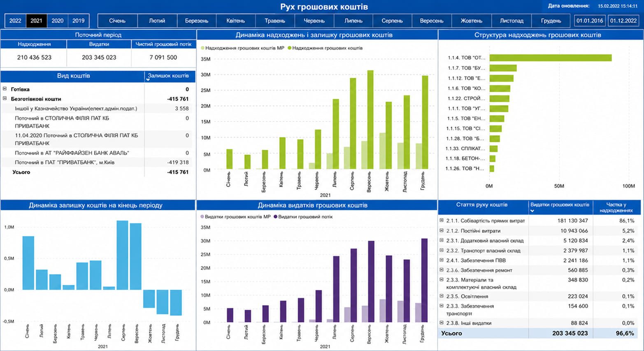Filter by month Грудень
Viewport: 644px width, 351px height.
point(551,21)
